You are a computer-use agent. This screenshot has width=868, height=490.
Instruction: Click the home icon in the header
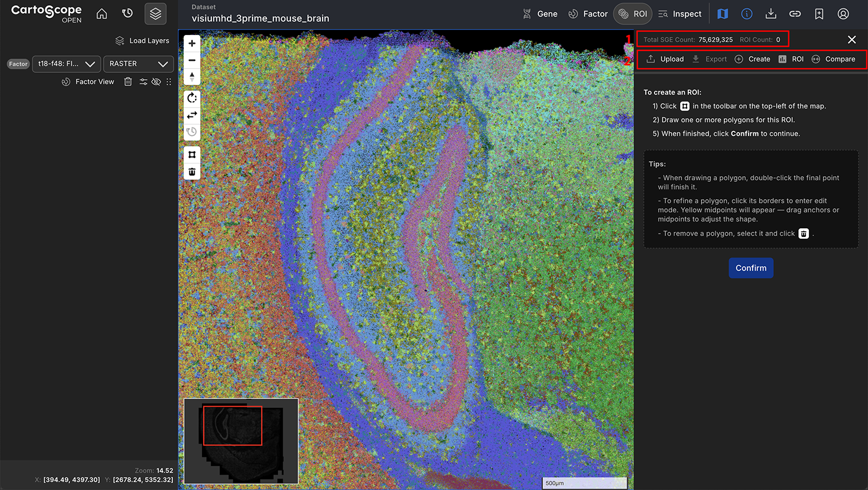[x=102, y=14]
